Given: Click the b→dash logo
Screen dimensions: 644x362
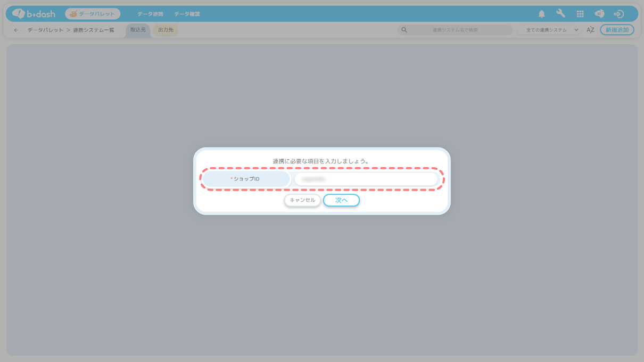Looking at the screenshot, I should tap(34, 14).
